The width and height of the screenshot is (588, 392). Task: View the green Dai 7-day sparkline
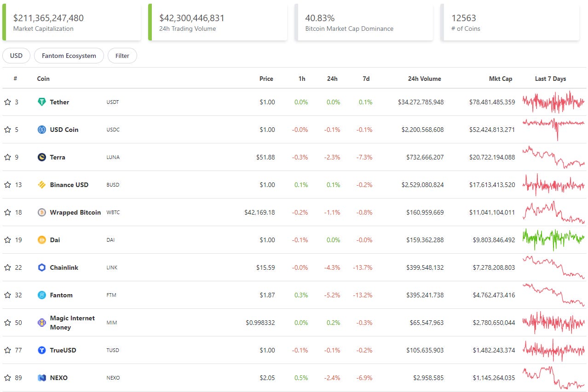(x=554, y=240)
